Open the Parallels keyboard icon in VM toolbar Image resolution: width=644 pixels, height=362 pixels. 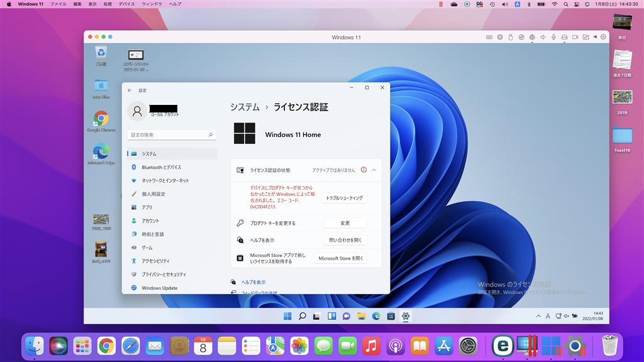[x=489, y=37]
